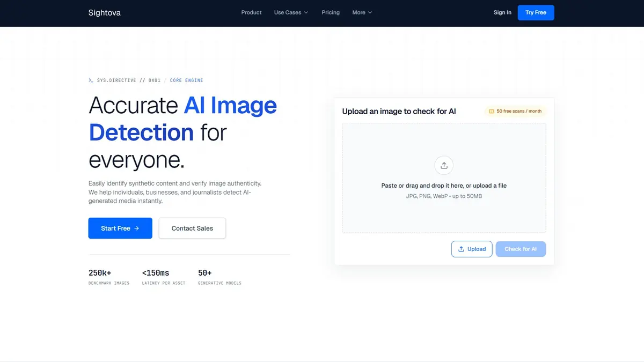Click the Upload button
Image resolution: width=644 pixels, height=362 pixels.
[472, 249]
